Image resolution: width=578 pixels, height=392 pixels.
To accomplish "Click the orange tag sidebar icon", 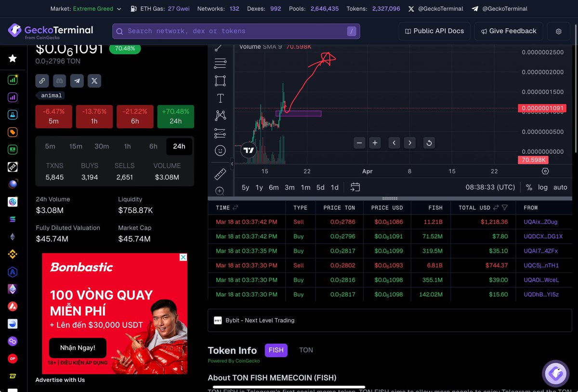I will click(x=13, y=132).
